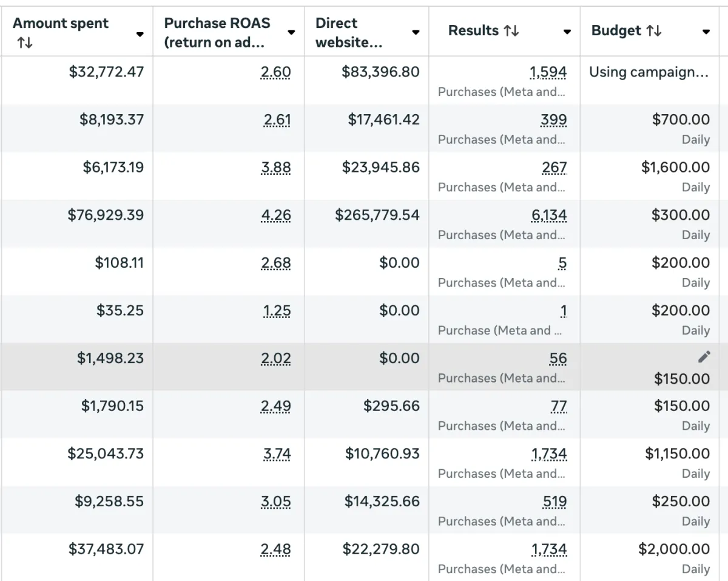Image resolution: width=728 pixels, height=581 pixels.
Task: Click the Purchase ROAS column header
Action: 217,32
